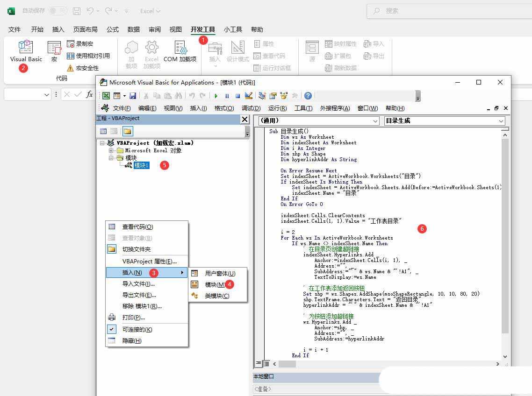532x396 pixels.
Task: Toggle the 自动保存 switch
Action: pyautogui.click(x=58, y=11)
